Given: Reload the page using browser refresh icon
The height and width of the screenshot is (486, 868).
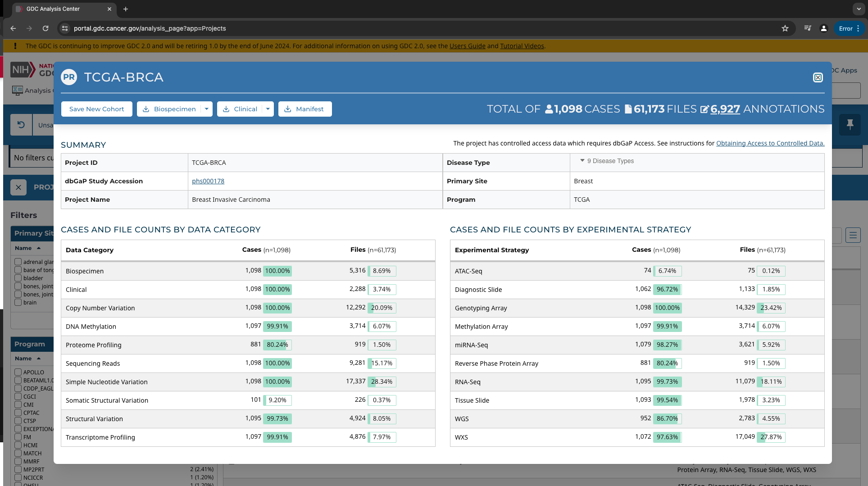Looking at the screenshot, I should (45, 28).
